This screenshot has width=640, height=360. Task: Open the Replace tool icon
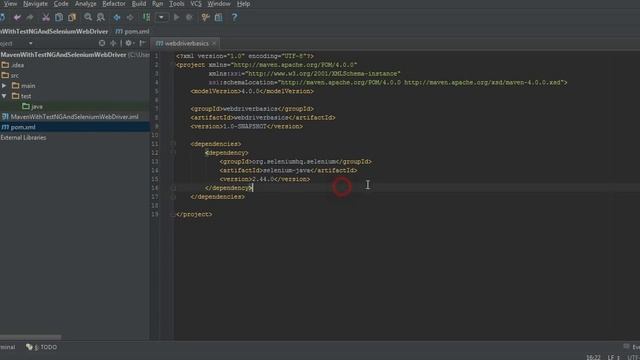[101, 18]
